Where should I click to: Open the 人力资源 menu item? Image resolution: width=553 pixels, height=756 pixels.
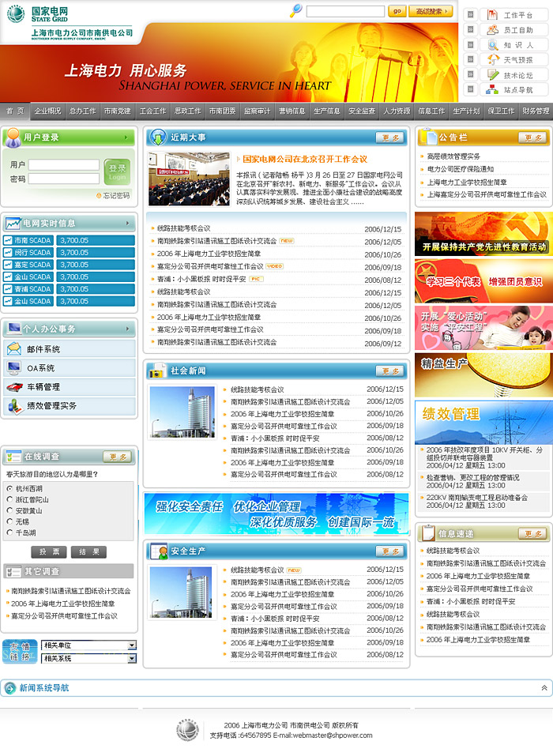click(x=397, y=111)
